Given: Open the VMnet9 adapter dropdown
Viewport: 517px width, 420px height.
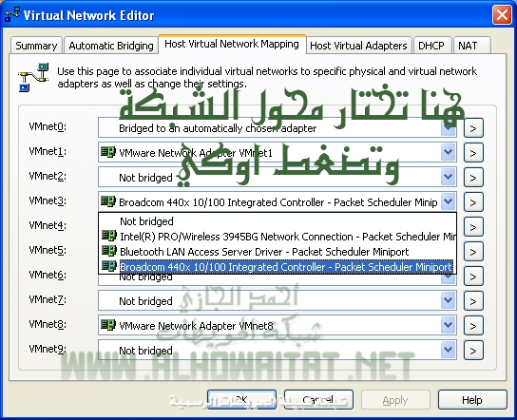Looking at the screenshot, I should tap(448, 350).
